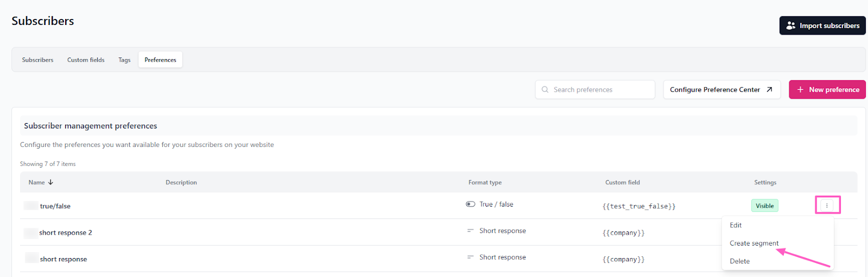Click the plus icon on New preference
This screenshot has width=868, height=277.
coord(800,89)
